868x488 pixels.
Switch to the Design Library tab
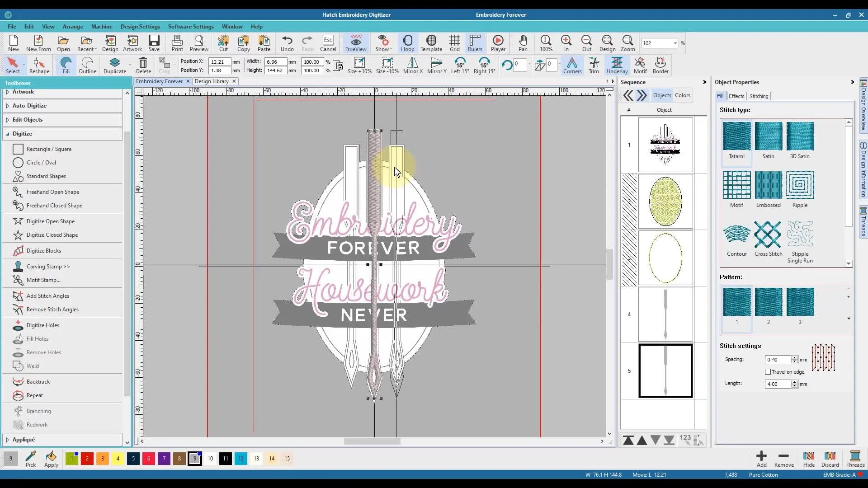[212, 81]
